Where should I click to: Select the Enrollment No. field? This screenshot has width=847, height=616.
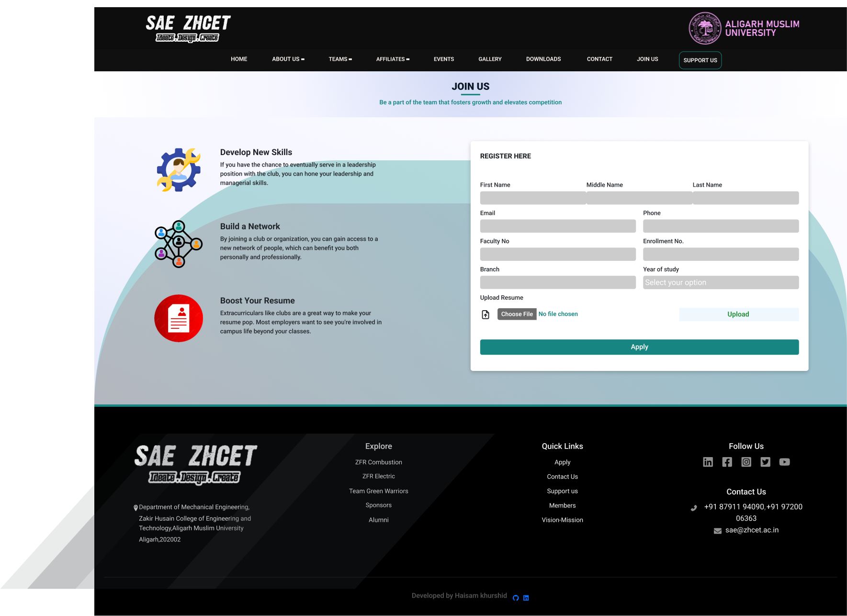(721, 254)
